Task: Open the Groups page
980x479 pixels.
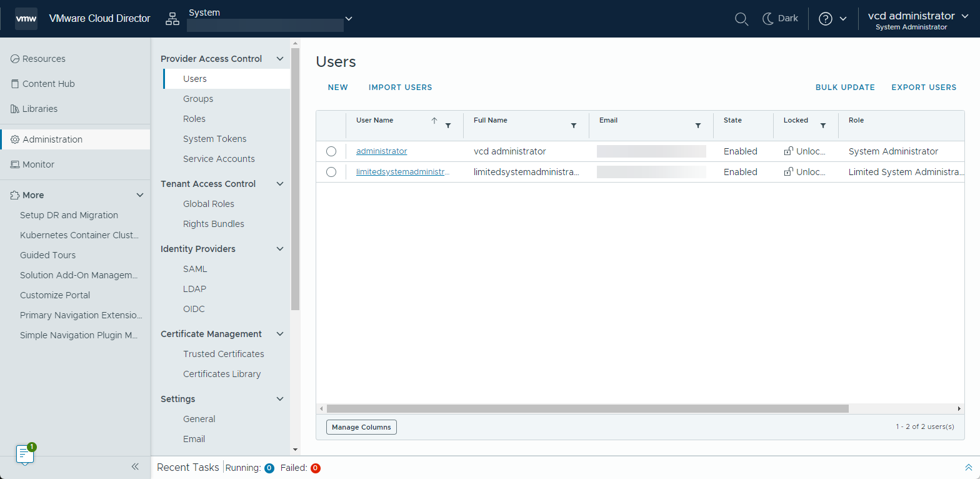Action: (x=198, y=99)
